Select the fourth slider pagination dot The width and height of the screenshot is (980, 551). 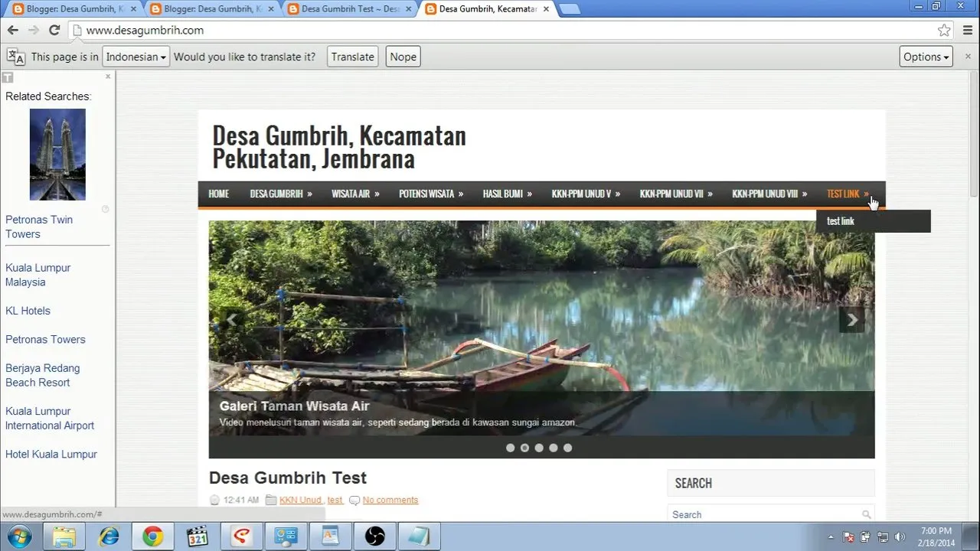554,448
